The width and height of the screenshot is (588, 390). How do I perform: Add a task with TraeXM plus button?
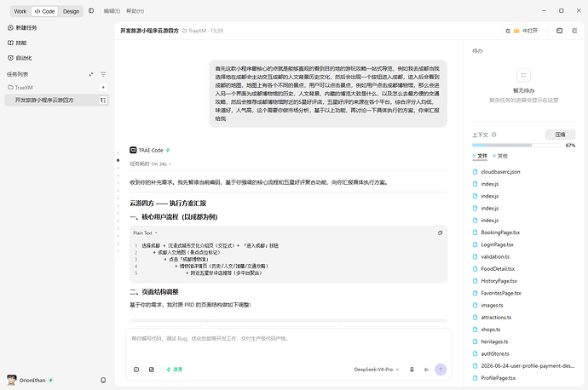(103, 88)
